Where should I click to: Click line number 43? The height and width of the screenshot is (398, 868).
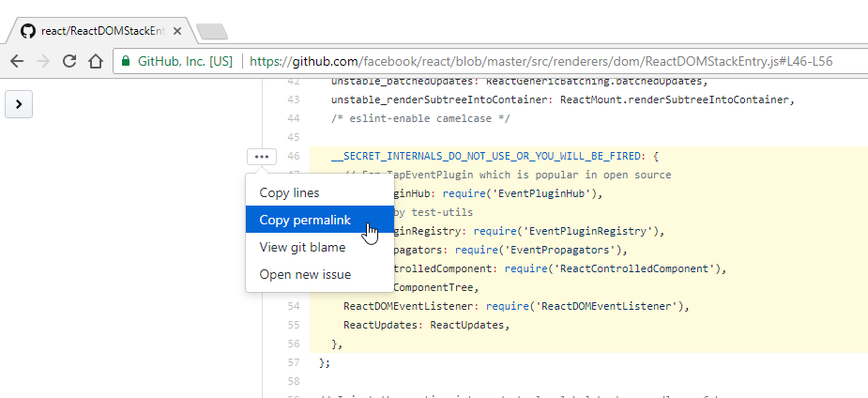[294, 99]
